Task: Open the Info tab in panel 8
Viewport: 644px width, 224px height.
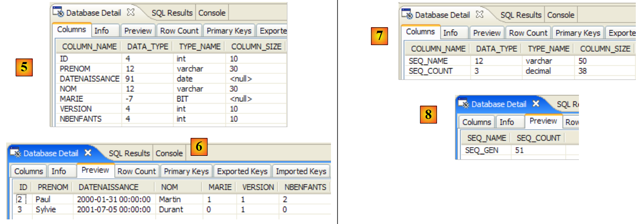Action: coord(507,122)
